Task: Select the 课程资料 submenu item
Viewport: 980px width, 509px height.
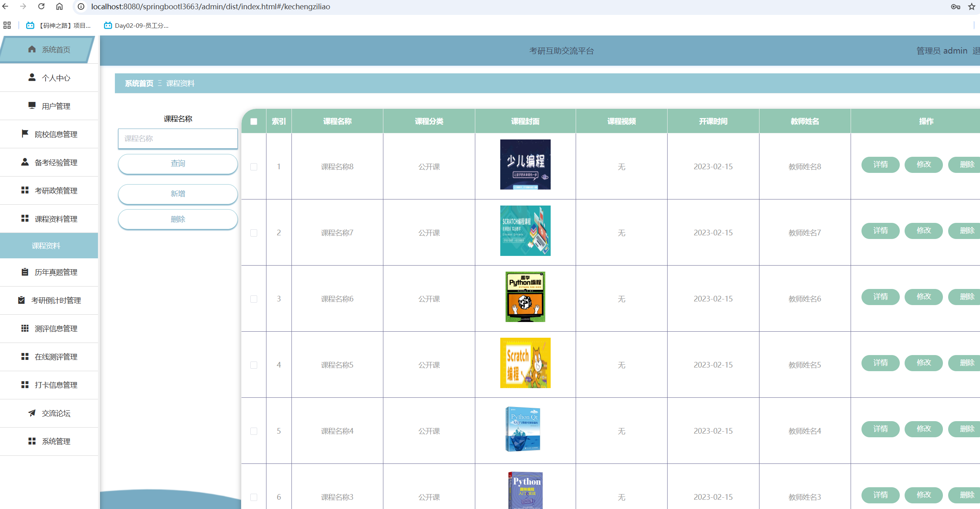Action: tap(46, 245)
